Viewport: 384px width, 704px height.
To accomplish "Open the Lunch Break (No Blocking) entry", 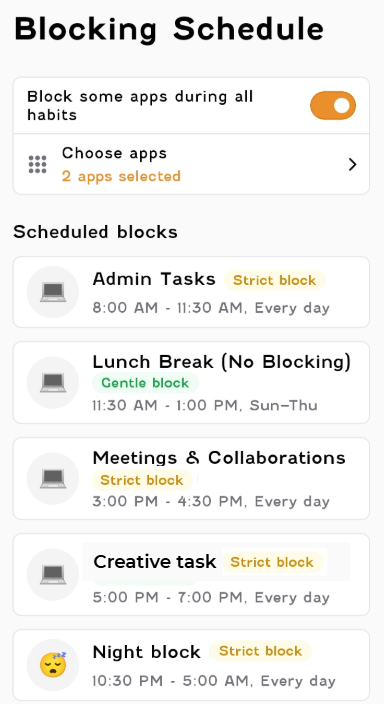I will pyautogui.click(x=191, y=383).
